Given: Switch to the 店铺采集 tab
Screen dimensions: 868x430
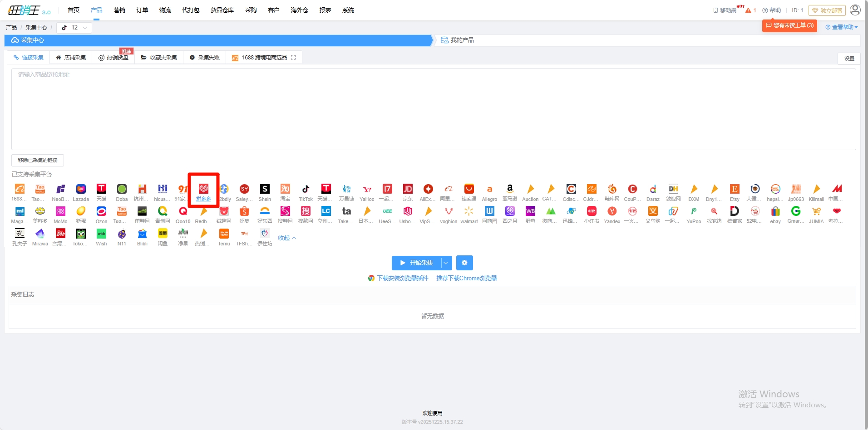Looking at the screenshot, I should [71, 58].
